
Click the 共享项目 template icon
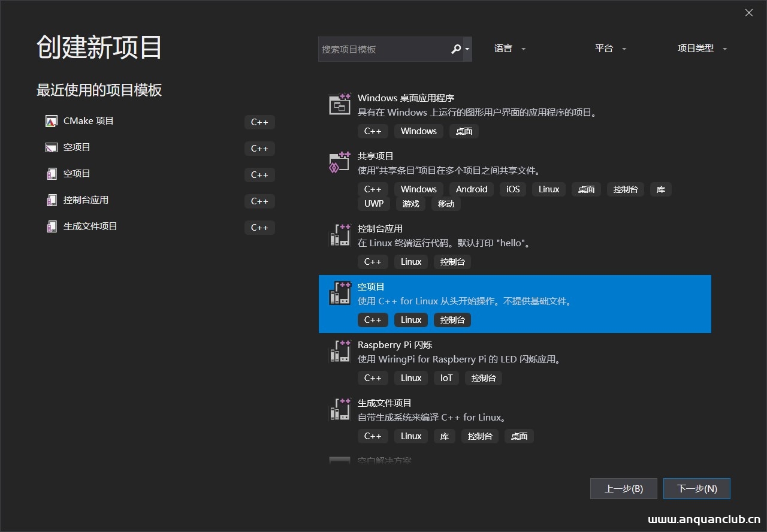point(339,162)
